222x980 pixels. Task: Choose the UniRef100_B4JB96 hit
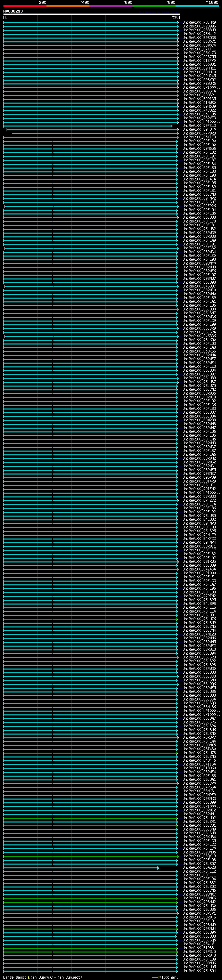pyautogui.click(x=199, y=604)
